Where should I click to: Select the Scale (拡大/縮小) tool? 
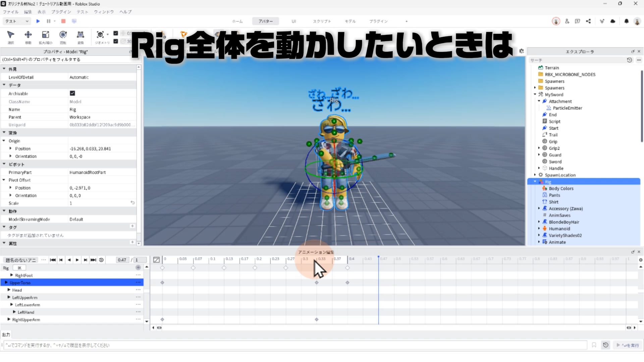point(45,35)
